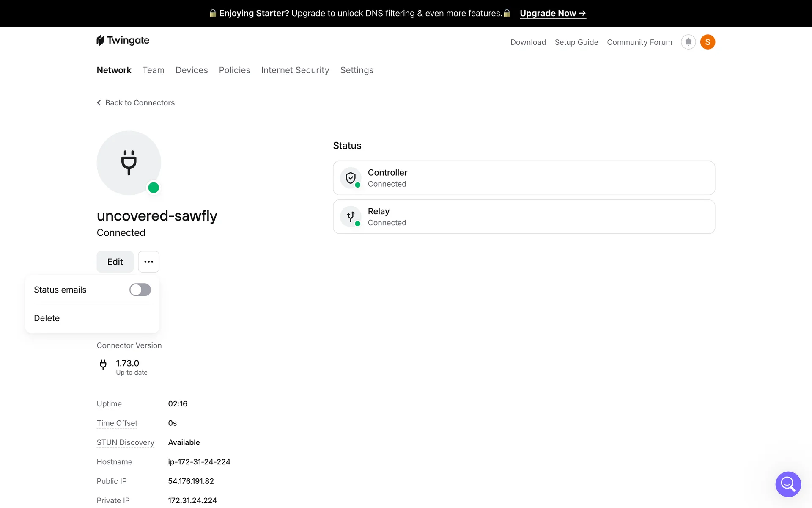Toggle the three-dot more options menu

pos(148,262)
